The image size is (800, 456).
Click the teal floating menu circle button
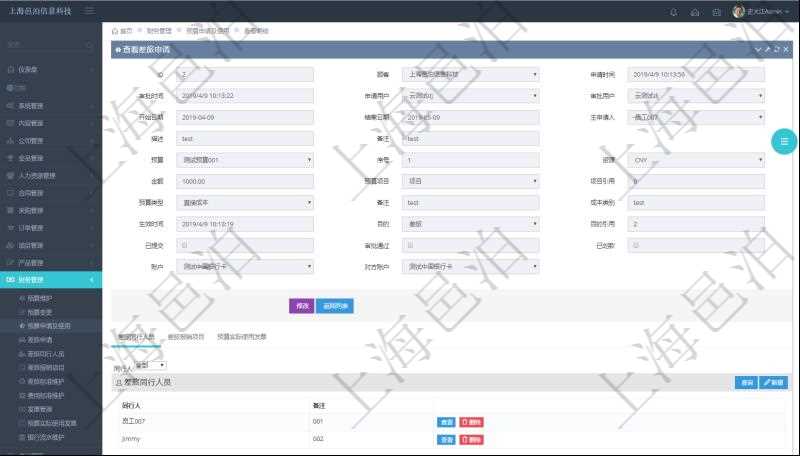point(783,142)
